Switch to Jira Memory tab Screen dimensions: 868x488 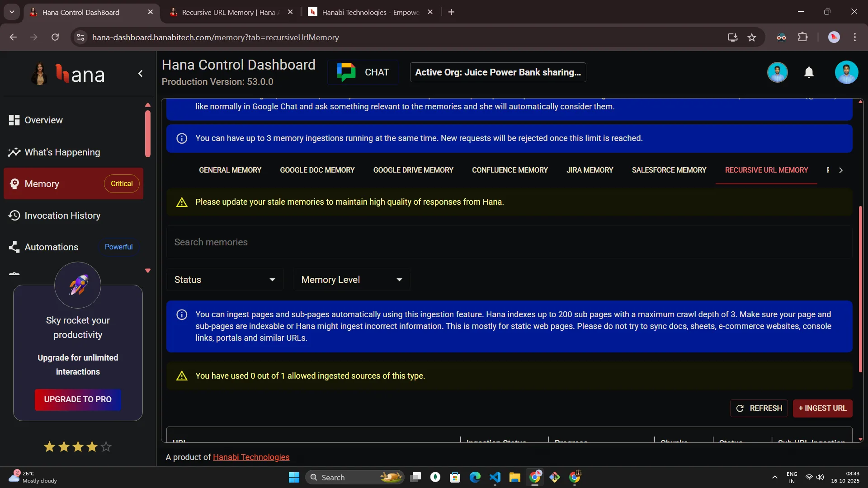(x=590, y=170)
